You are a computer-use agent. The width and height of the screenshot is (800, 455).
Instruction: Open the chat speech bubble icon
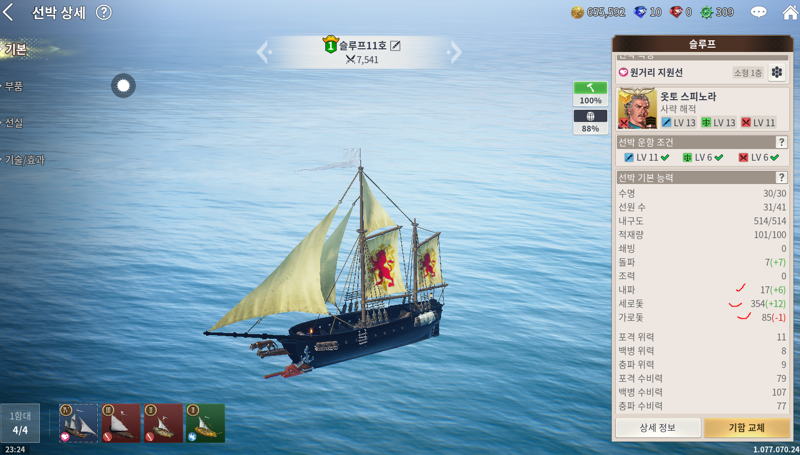tap(758, 12)
